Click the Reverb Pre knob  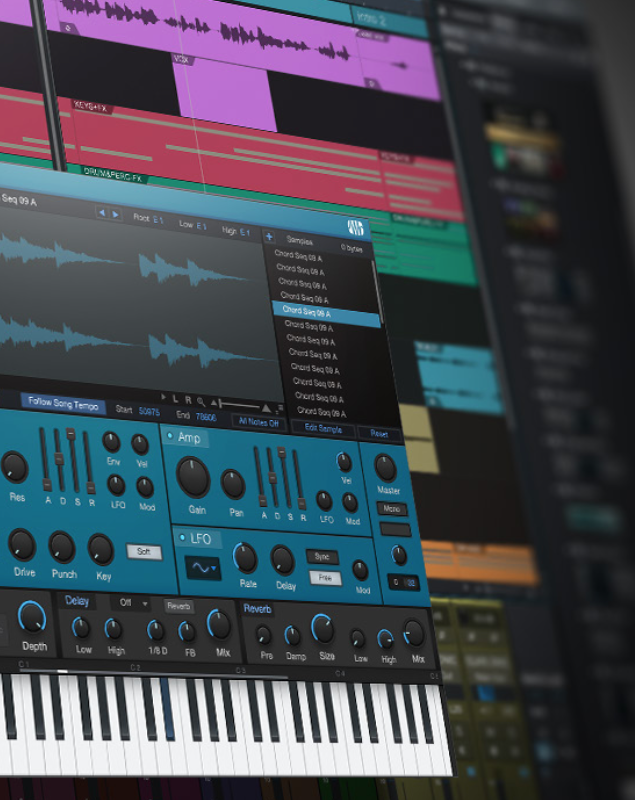click(x=263, y=635)
